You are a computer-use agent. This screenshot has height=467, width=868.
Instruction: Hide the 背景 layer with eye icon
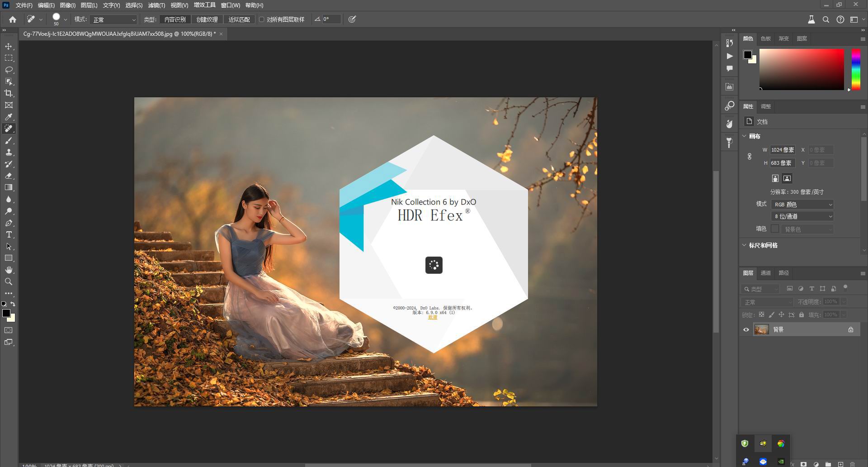click(x=746, y=329)
